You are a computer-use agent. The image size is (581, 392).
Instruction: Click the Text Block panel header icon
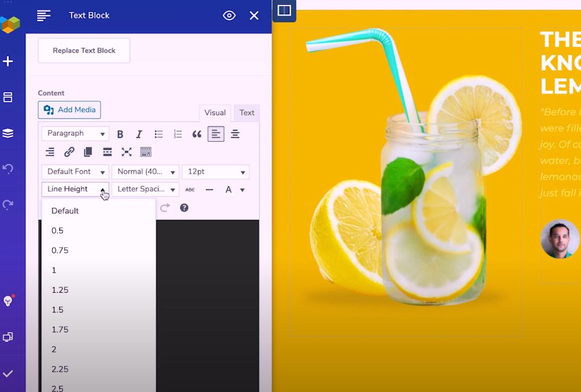(44, 15)
